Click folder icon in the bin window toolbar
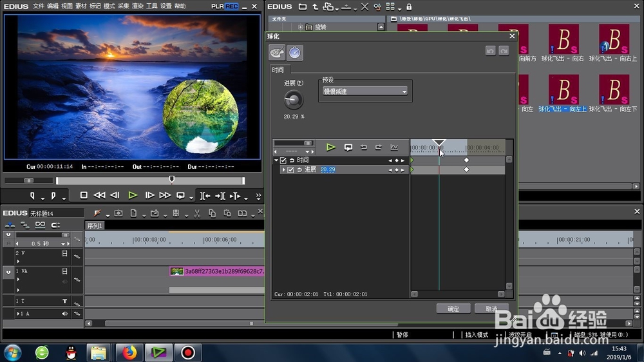The height and width of the screenshot is (362, 644). click(303, 7)
